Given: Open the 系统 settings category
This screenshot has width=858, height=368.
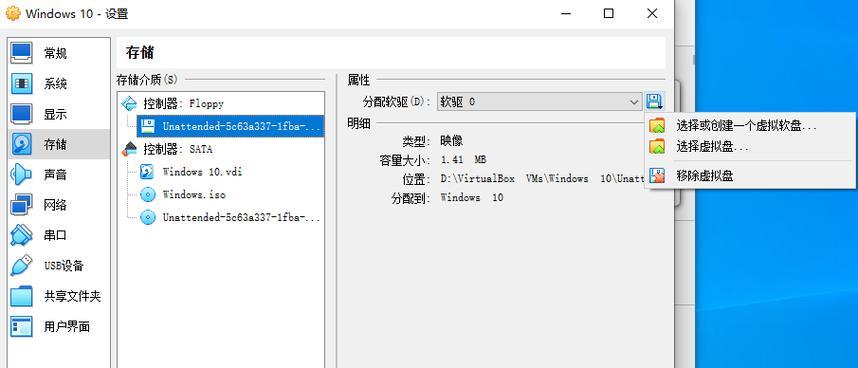Looking at the screenshot, I should point(59,84).
